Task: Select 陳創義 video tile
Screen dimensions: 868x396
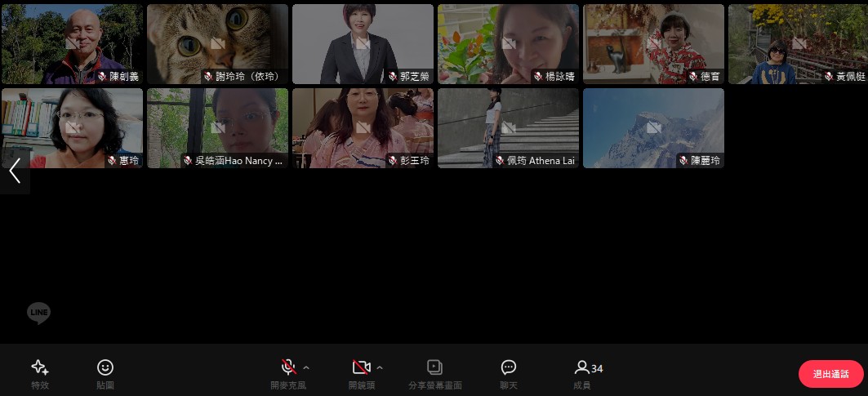Action: coord(72,44)
